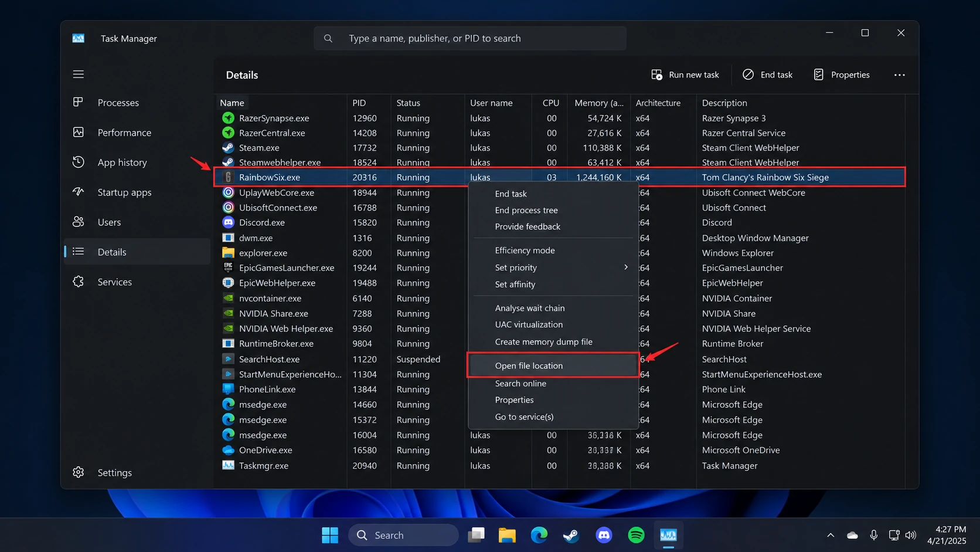Select Properties in the context menu

click(x=553, y=399)
